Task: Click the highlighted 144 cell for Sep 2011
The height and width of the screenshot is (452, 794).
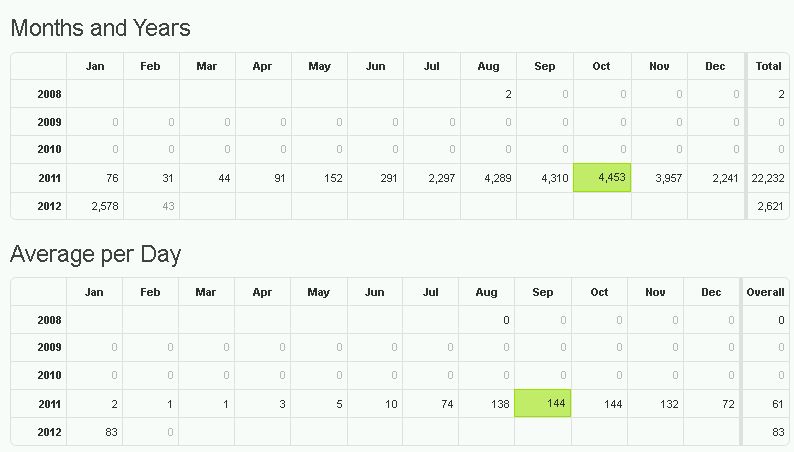Action: click(x=543, y=403)
